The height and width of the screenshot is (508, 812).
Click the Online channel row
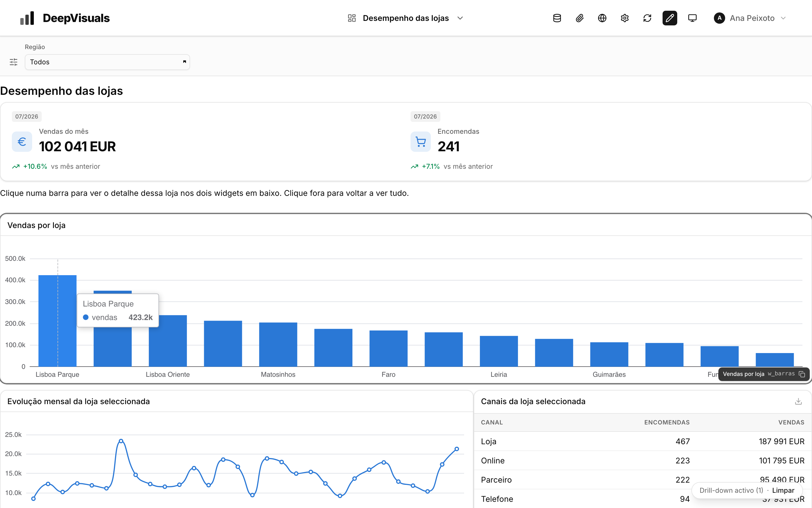pos(643,461)
